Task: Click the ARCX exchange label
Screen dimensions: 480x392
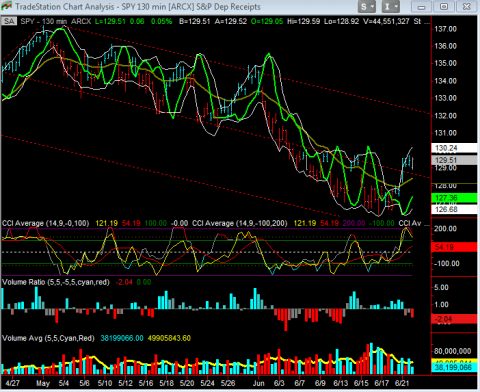Action: (81, 21)
